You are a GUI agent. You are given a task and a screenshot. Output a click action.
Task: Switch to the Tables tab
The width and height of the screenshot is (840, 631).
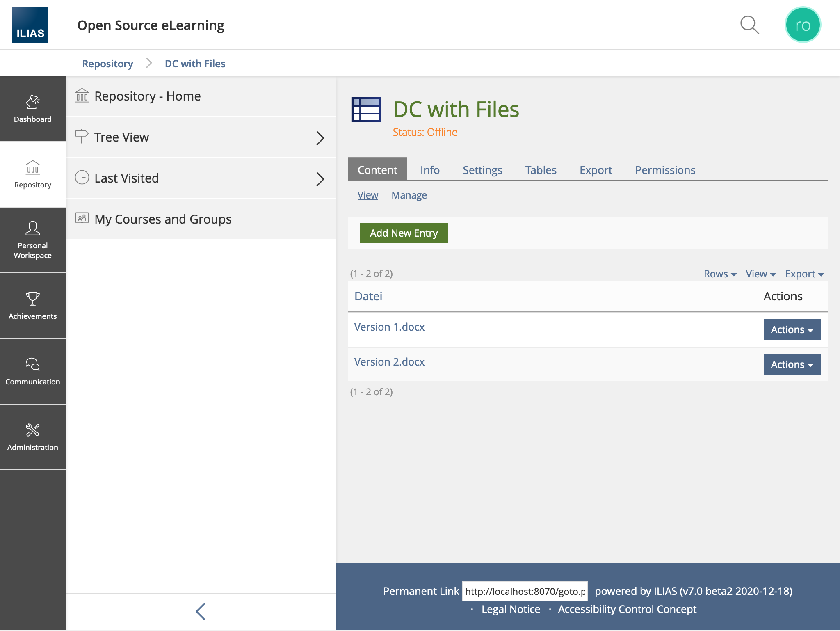[x=541, y=170]
